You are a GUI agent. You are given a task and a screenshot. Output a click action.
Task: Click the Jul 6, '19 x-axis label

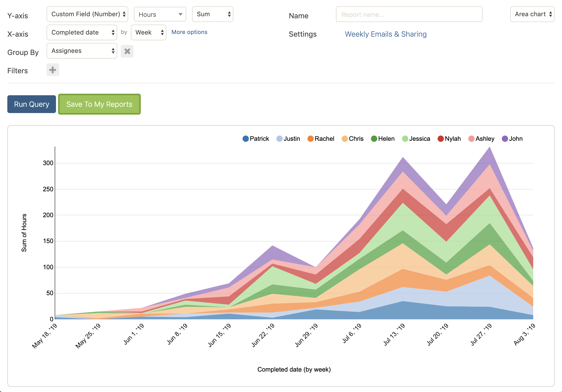click(352, 333)
